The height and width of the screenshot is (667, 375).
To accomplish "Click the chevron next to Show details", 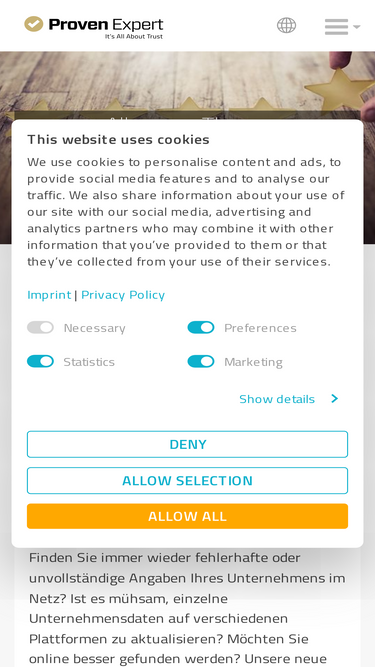I will click(335, 399).
